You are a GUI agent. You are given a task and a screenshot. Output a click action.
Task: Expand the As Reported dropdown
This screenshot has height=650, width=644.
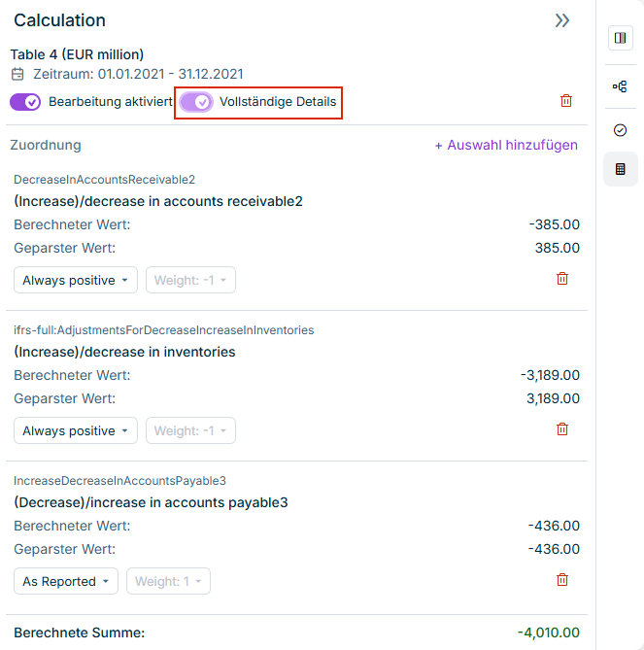point(66,582)
